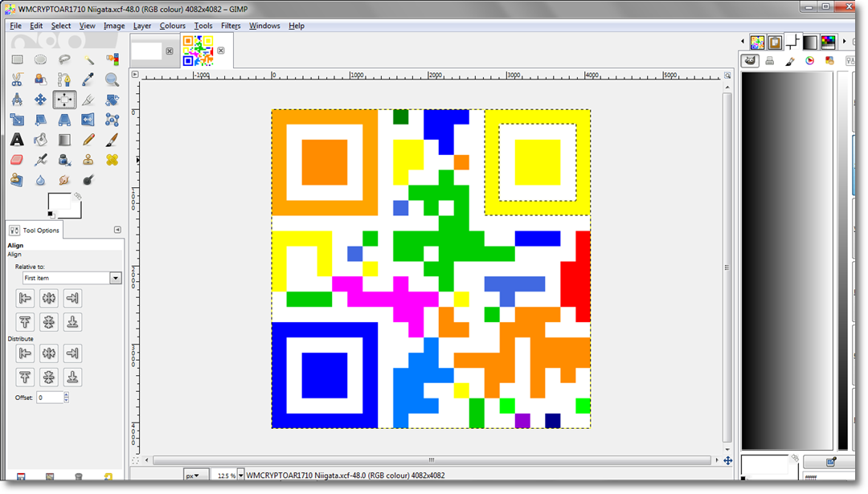Activate the Blend gradient tool
Screen dimensions: 868x494
64,140
